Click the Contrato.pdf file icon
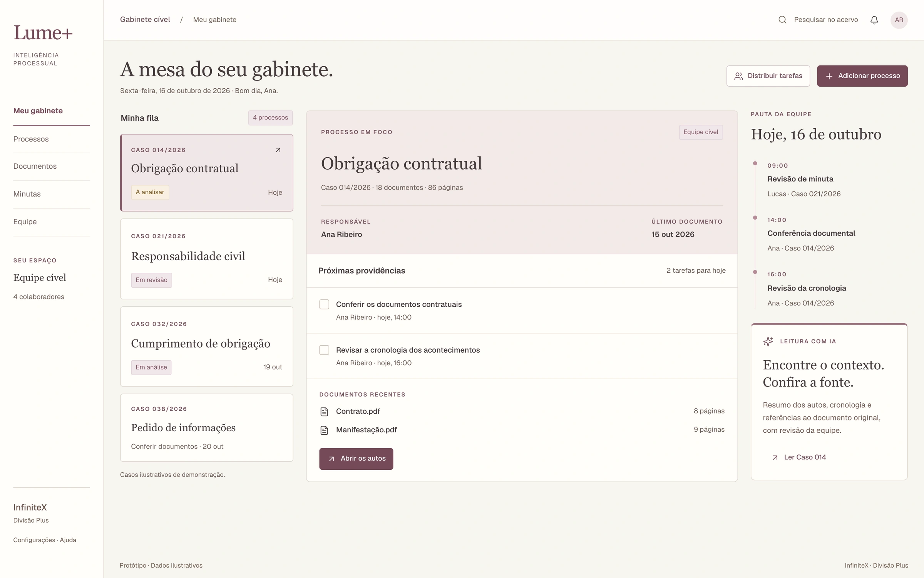 (x=324, y=412)
